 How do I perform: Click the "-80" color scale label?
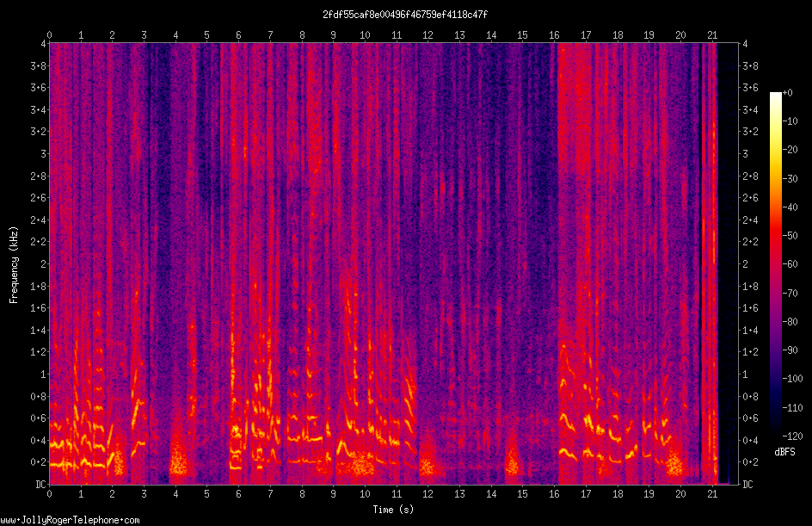pos(790,322)
